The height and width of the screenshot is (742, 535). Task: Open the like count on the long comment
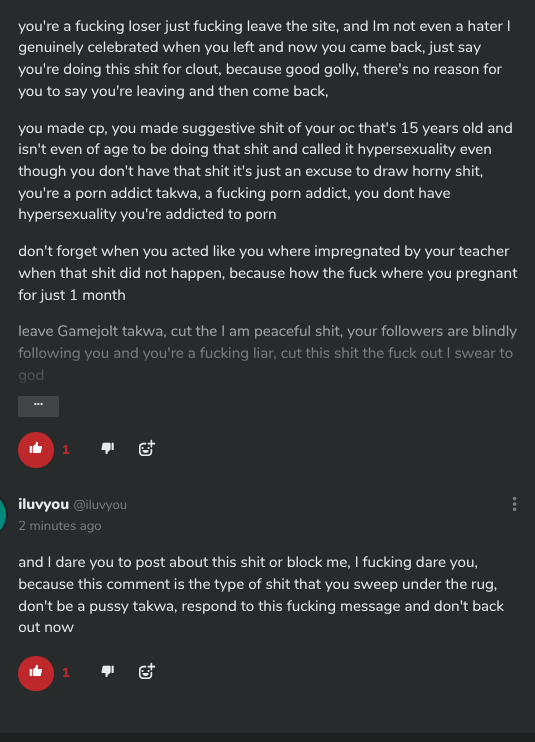(x=66, y=450)
